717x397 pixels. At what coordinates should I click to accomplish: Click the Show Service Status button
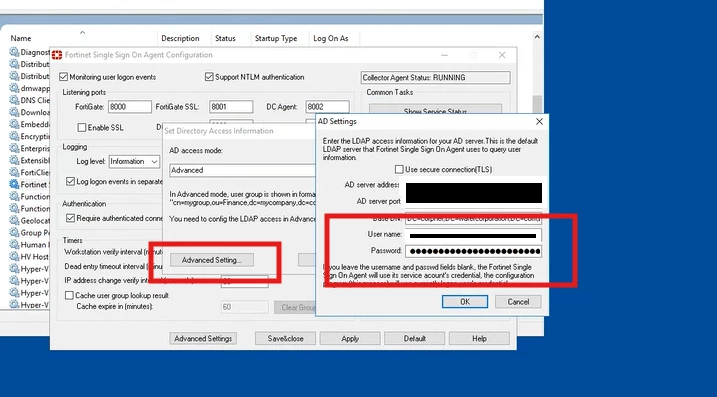coord(435,110)
